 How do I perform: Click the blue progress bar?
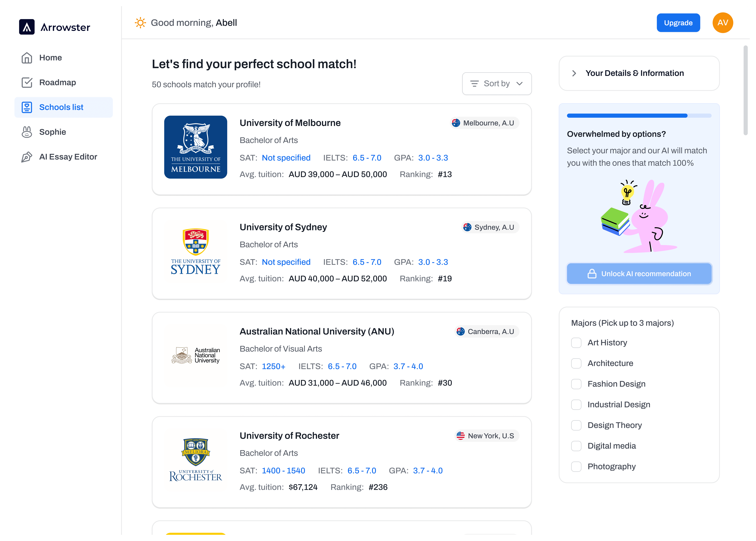coord(639,116)
